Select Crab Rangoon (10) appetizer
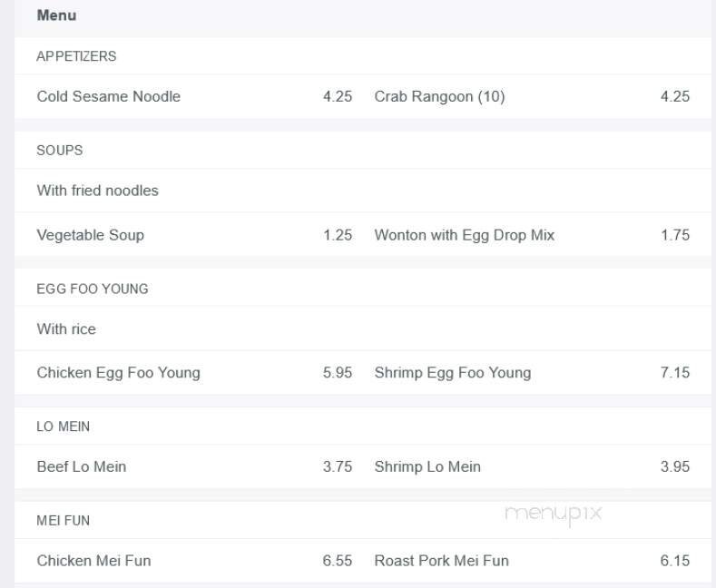This screenshot has width=716, height=588. (439, 96)
